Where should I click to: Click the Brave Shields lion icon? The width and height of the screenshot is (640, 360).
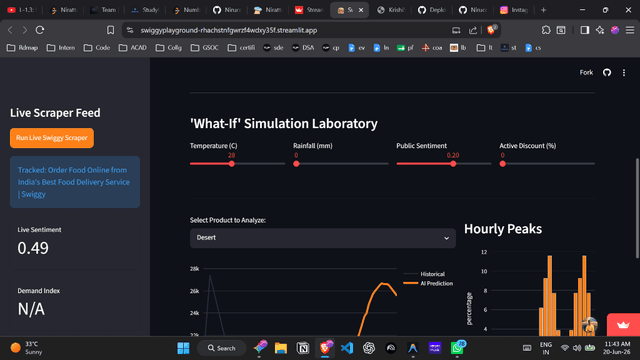491,30
